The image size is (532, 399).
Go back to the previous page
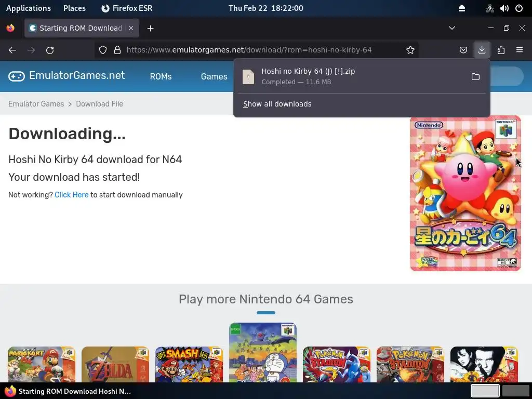(x=12, y=50)
